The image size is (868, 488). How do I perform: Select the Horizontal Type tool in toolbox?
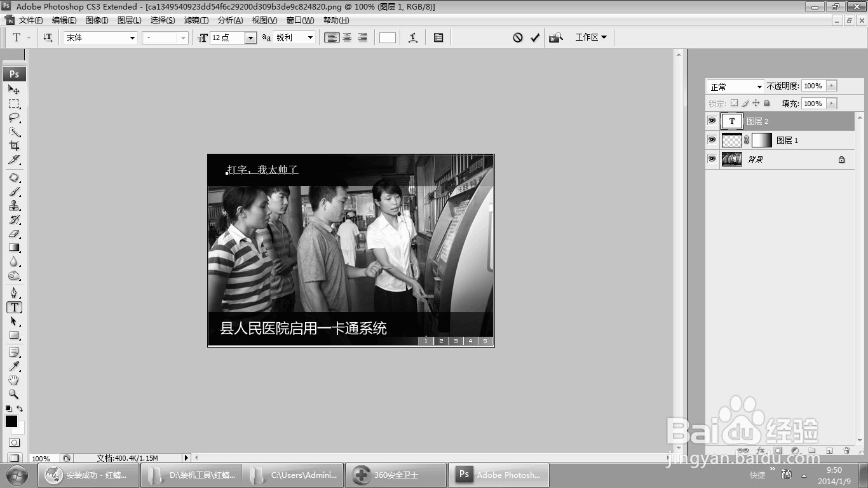[x=14, y=308]
